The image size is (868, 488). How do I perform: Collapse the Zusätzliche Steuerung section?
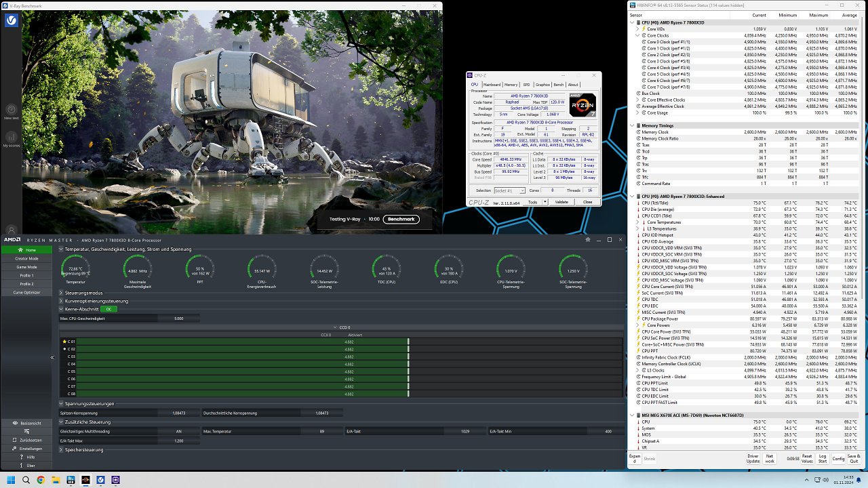(x=61, y=422)
